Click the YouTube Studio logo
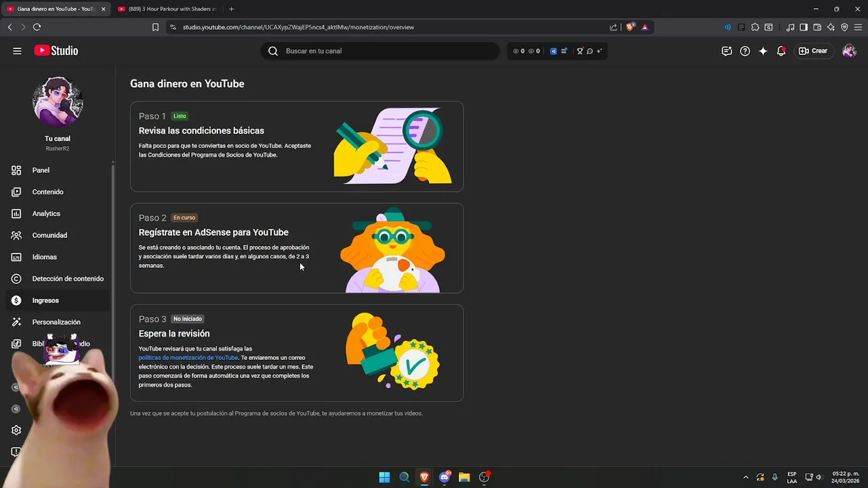Viewport: 868px width, 488px height. coord(56,51)
